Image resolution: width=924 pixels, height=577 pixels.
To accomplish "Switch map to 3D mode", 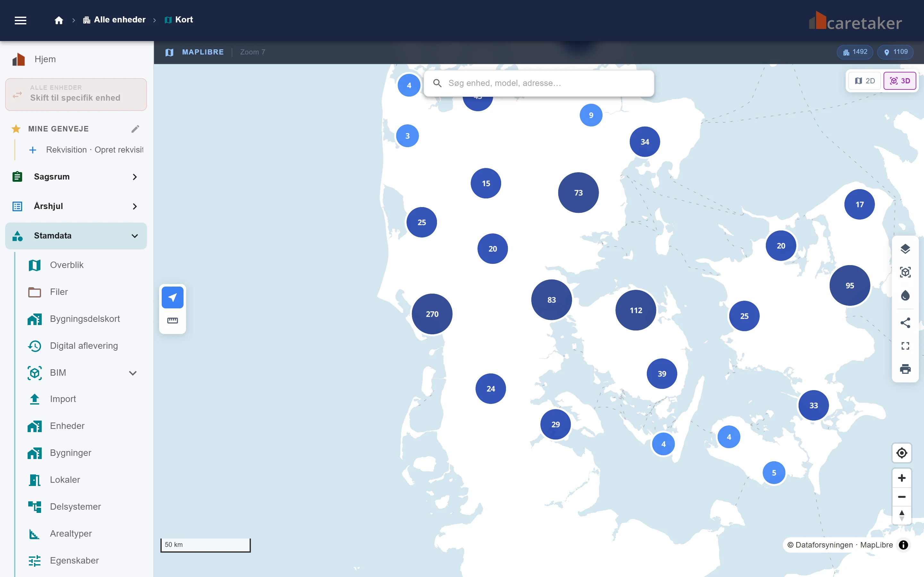I will coord(900,81).
